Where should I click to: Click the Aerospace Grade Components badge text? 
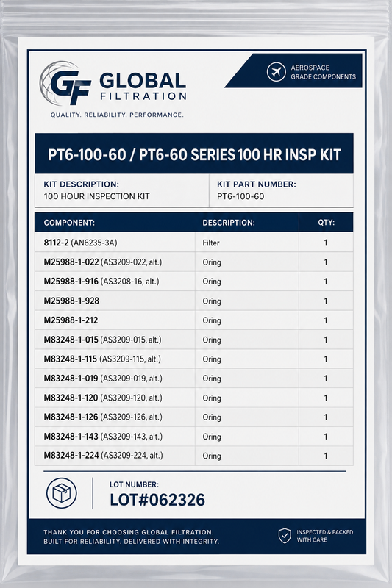point(323,72)
